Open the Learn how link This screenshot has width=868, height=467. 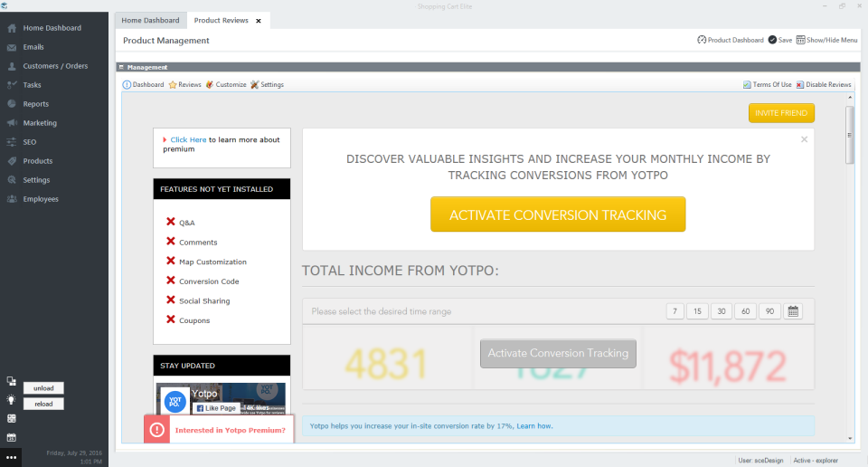(533, 426)
